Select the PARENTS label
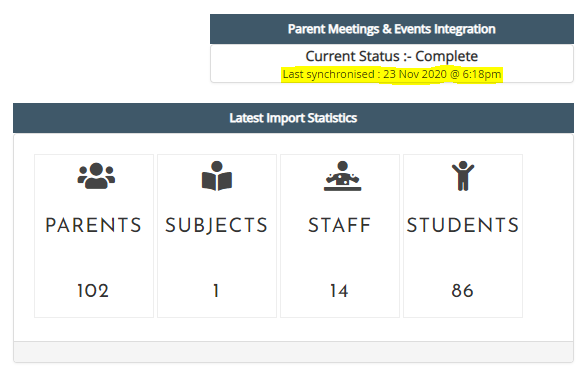The image size is (580, 371). tap(94, 225)
